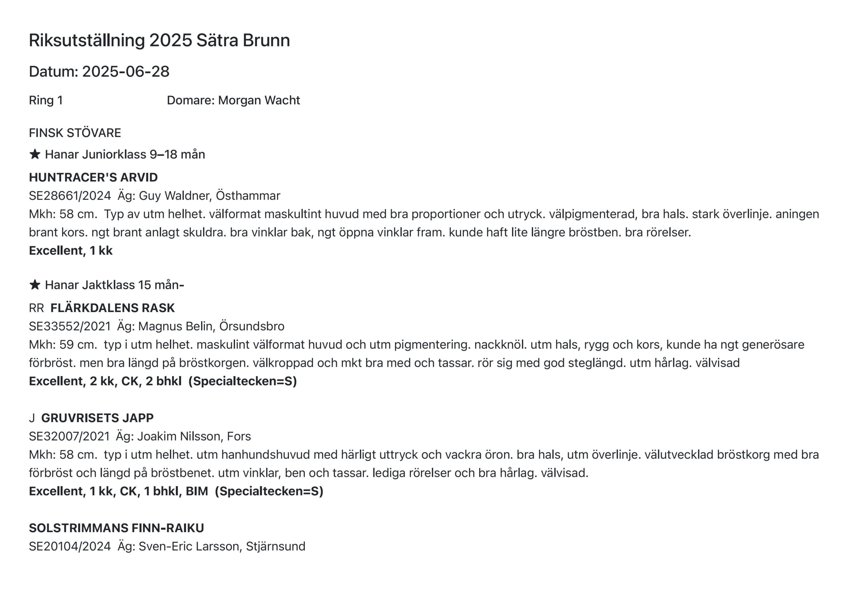Click the Hanar Jaktklass 15 mån- class heading
The height and width of the screenshot is (613, 868).
115,285
